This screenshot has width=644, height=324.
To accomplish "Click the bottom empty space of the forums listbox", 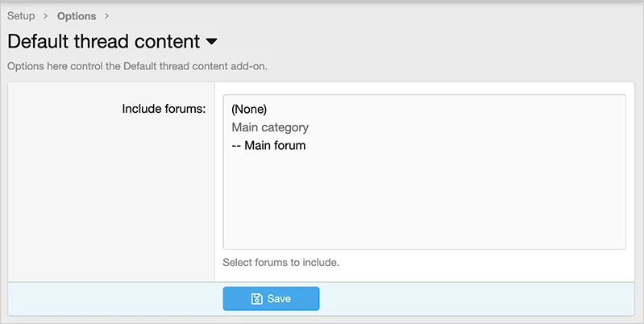I will click(x=424, y=235).
